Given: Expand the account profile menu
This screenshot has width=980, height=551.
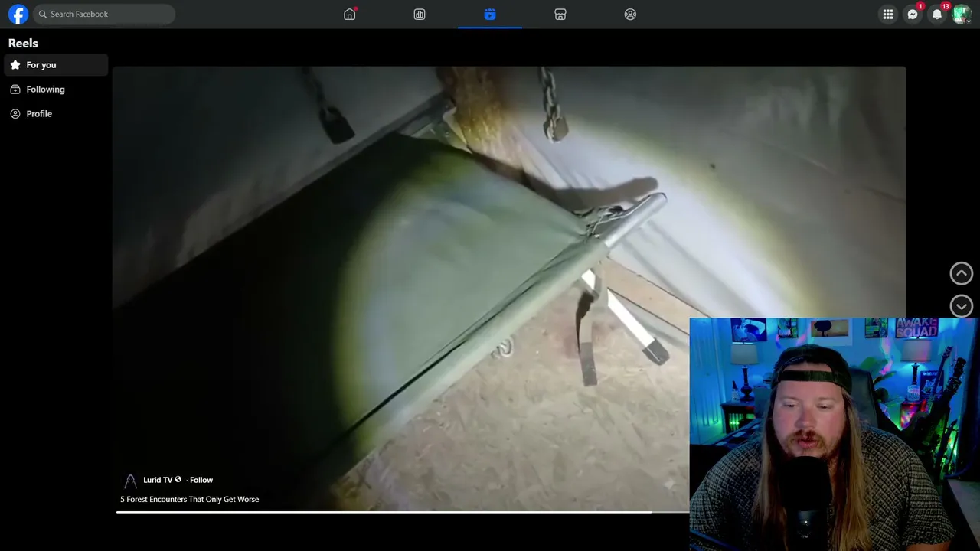Looking at the screenshot, I should (962, 14).
